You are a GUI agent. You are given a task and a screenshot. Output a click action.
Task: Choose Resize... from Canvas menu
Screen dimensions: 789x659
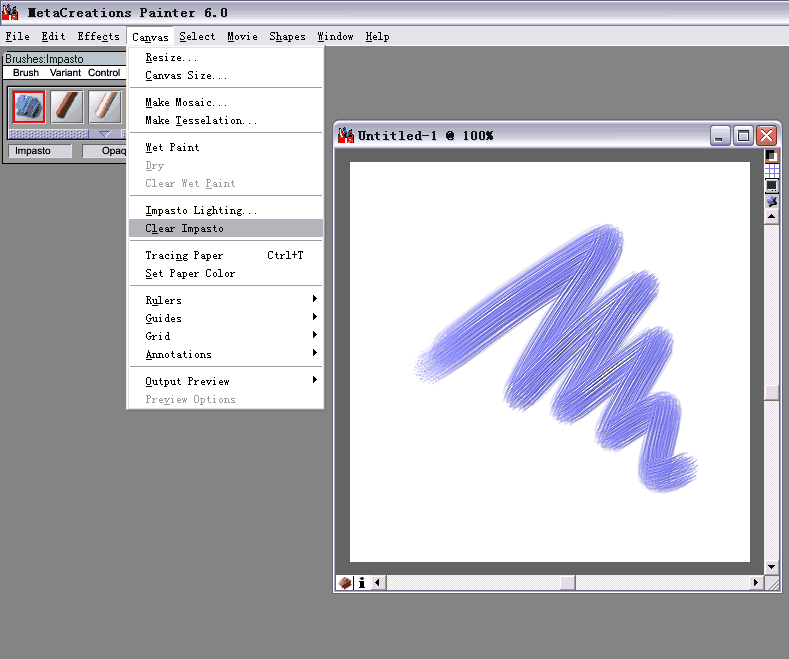tap(225, 58)
